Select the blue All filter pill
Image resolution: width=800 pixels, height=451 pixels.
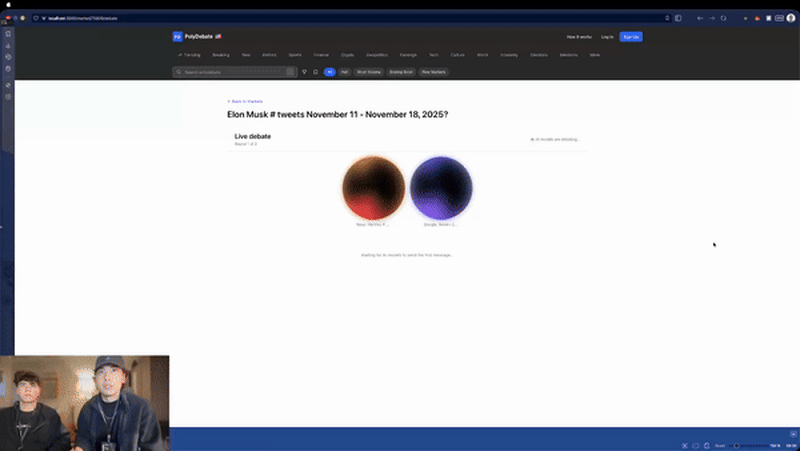(329, 72)
